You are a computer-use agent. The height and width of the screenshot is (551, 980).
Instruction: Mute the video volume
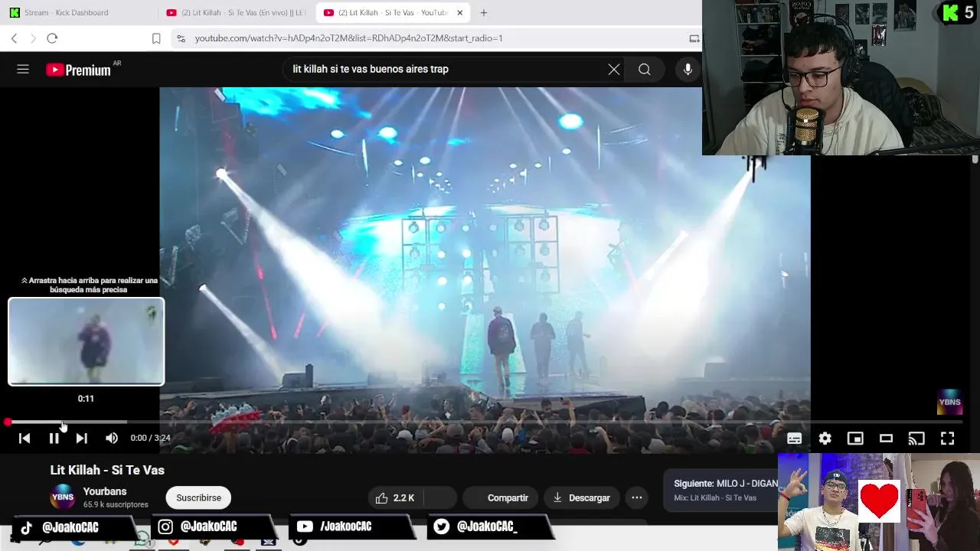tap(112, 438)
